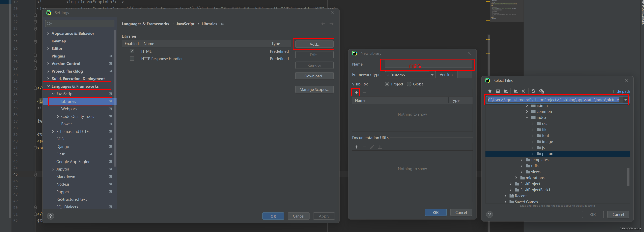
Task: Edit documentation URL with the pencil icon
Action: coord(372,147)
